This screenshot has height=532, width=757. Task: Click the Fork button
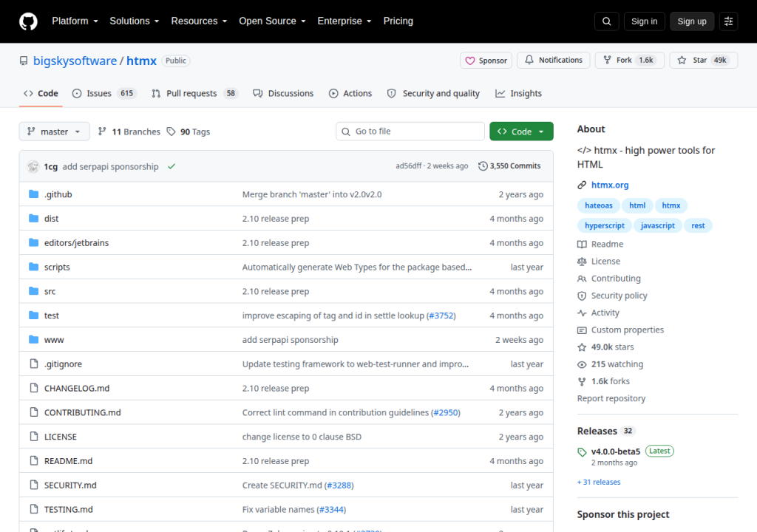point(630,60)
